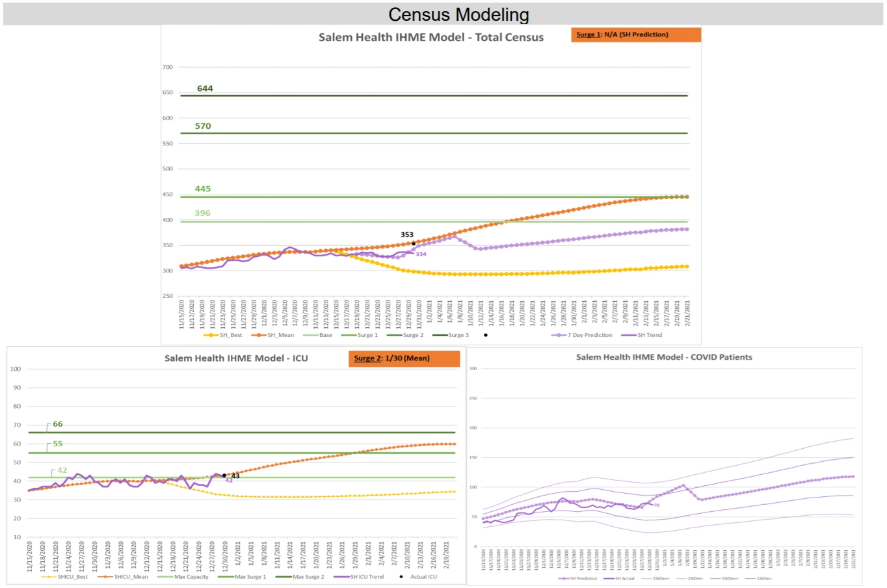The width and height of the screenshot is (887, 588).
Task: Click the black dot legend marker in Total Census chart
Action: 485,335
